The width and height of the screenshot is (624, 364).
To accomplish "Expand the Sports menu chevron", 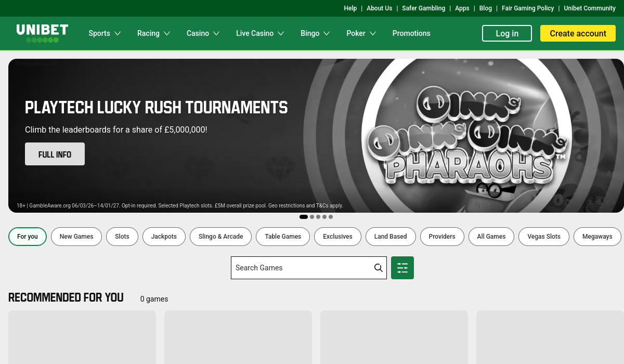I will tap(118, 33).
